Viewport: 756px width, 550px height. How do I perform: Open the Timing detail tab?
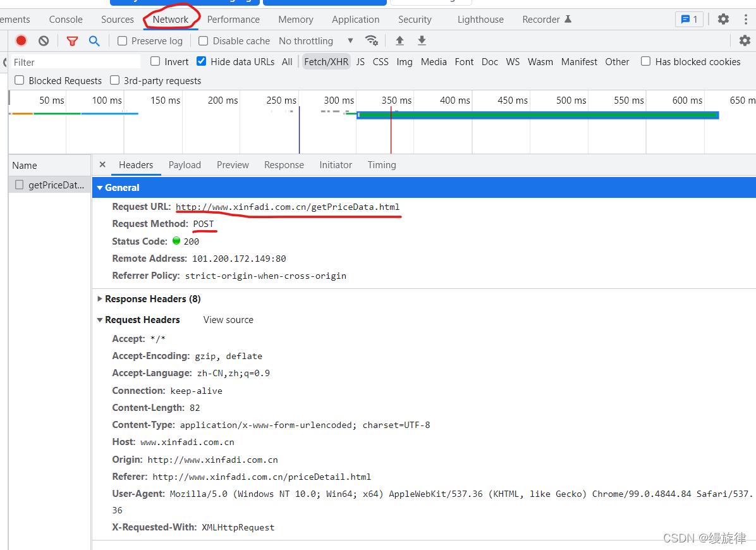[381, 165]
